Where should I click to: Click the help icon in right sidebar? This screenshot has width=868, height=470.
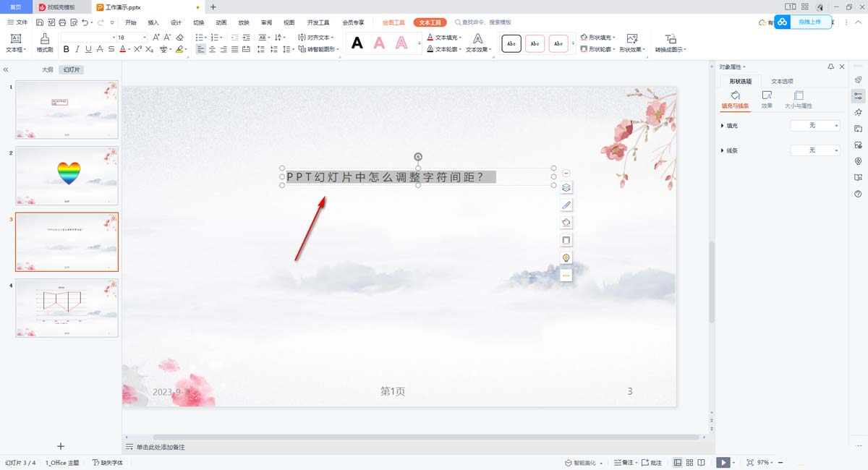click(858, 194)
